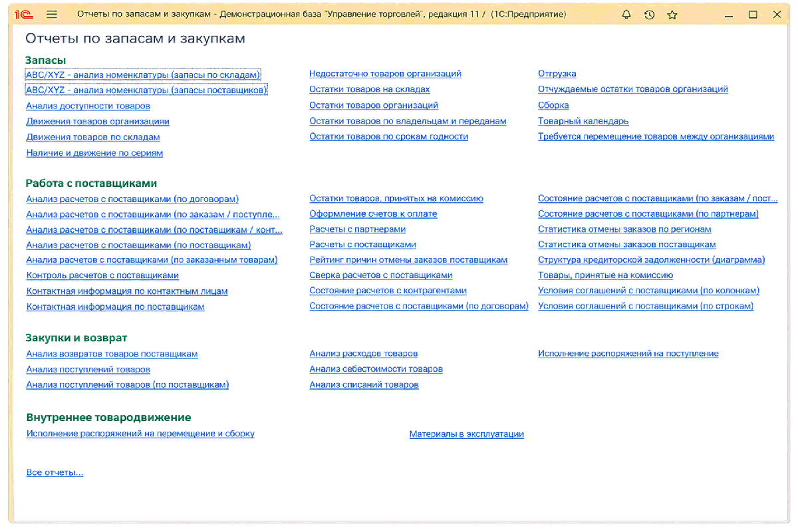Open the 'Анализ расходов товаров' report
This screenshot has height=532, width=798.
364,354
